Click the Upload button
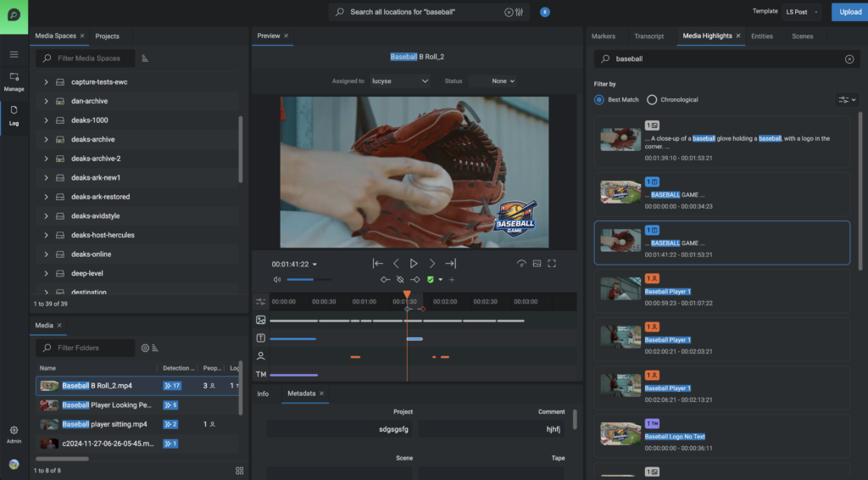 (x=849, y=12)
